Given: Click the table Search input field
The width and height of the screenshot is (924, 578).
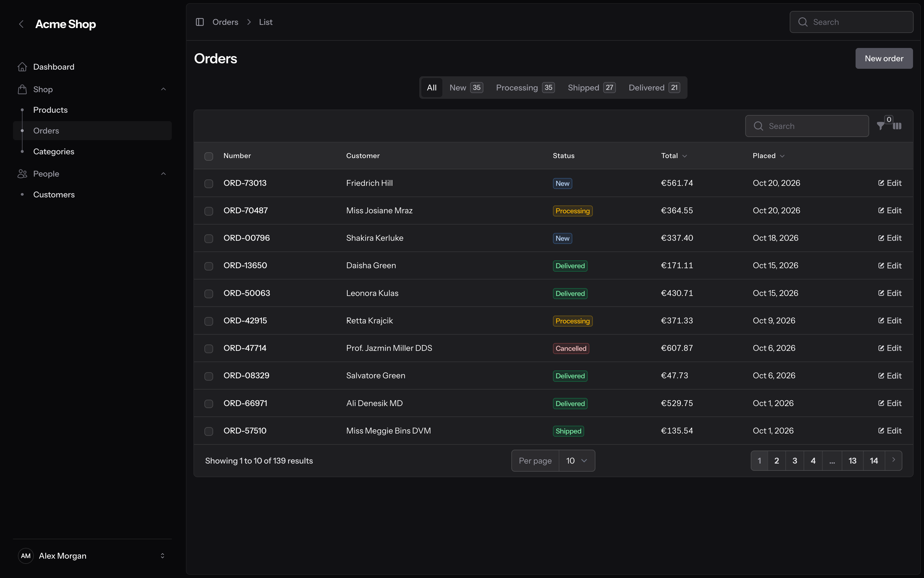Looking at the screenshot, I should click(x=807, y=126).
